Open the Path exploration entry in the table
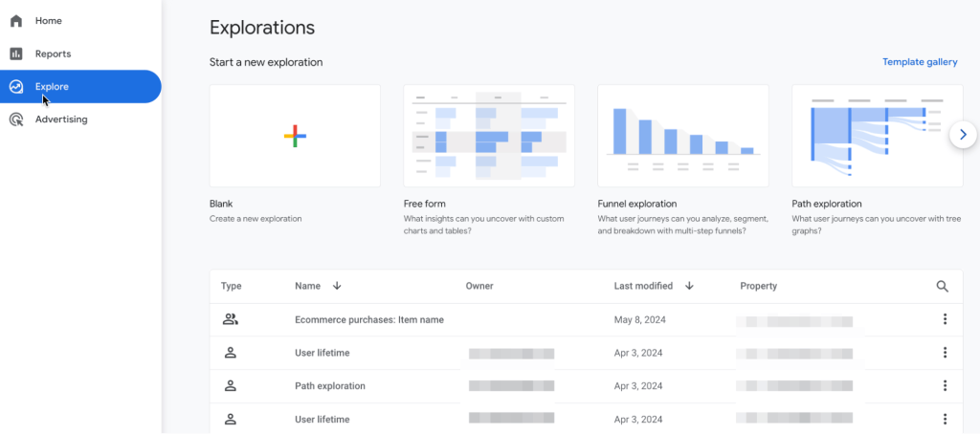The image size is (980, 434). click(330, 386)
